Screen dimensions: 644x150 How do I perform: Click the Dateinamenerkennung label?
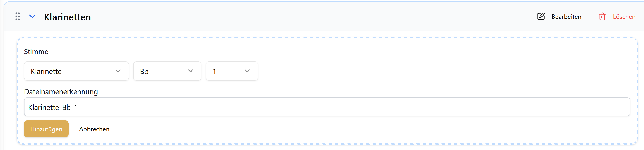click(x=61, y=92)
